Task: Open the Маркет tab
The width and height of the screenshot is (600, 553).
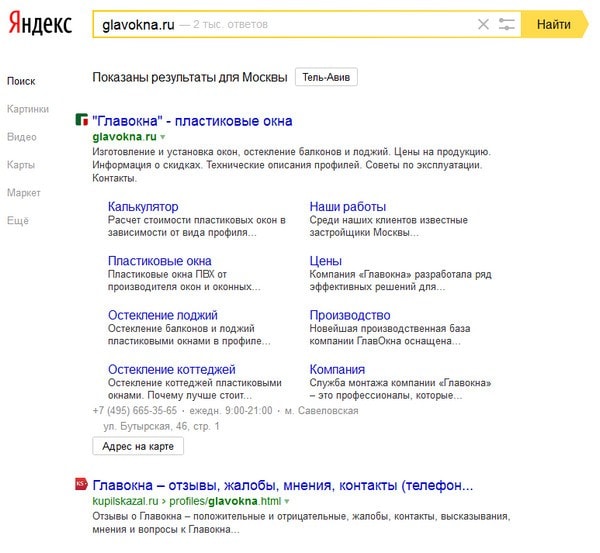Action: (24, 193)
